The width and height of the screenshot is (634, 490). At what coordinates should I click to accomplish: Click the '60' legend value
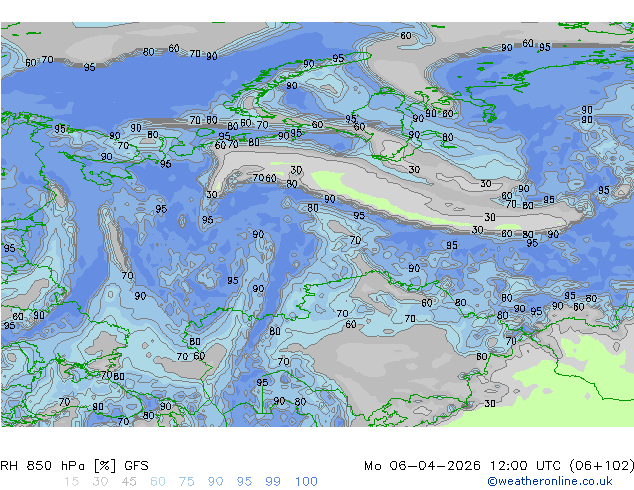158,482
